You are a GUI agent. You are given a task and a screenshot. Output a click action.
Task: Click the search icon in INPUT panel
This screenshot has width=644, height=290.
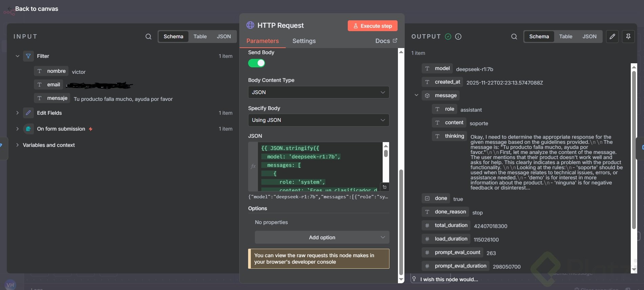148,37
